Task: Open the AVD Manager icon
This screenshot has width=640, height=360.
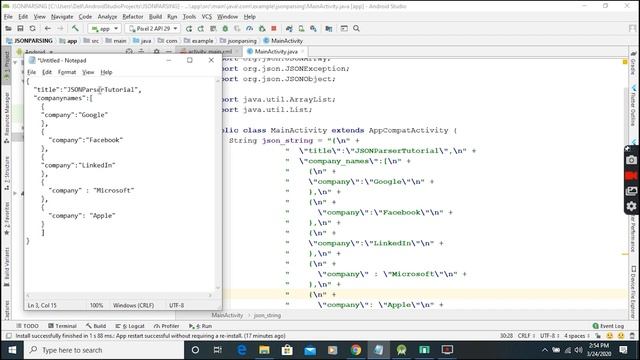Action: coord(301,29)
